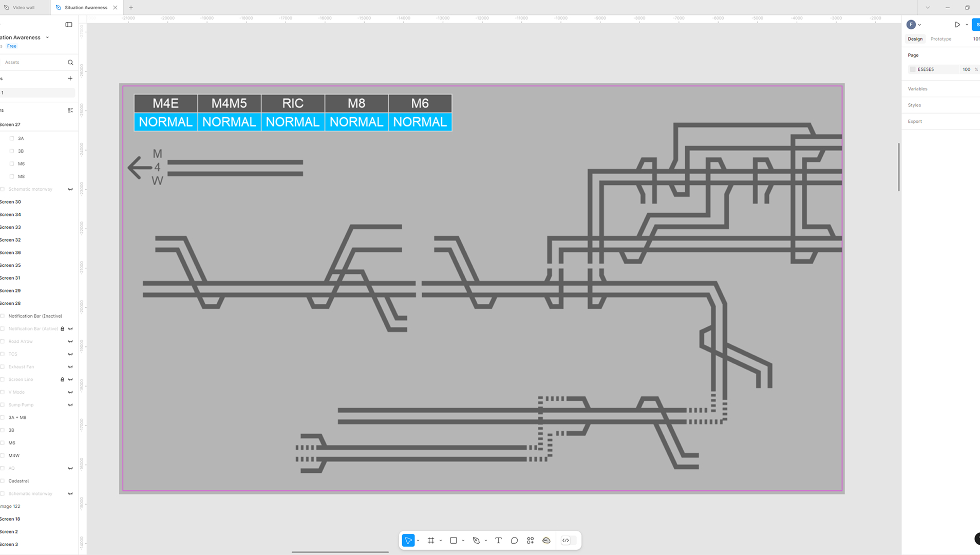Show the hidden AQ layer

70,468
